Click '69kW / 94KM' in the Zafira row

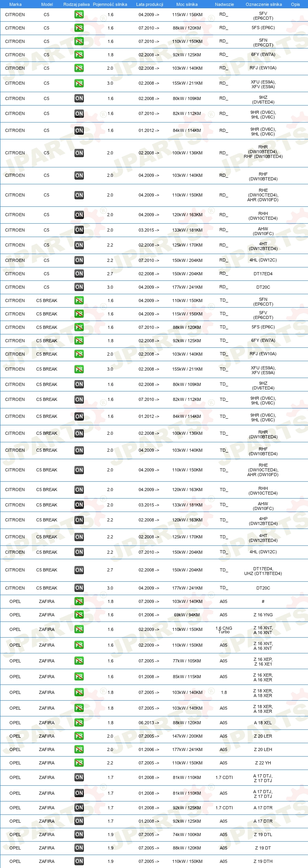pos(187,615)
